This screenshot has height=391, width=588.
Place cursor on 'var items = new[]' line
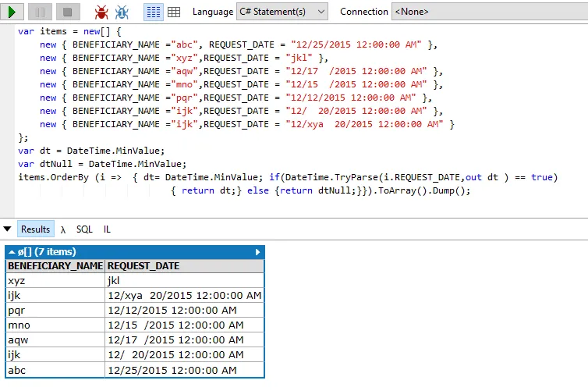coord(69,31)
